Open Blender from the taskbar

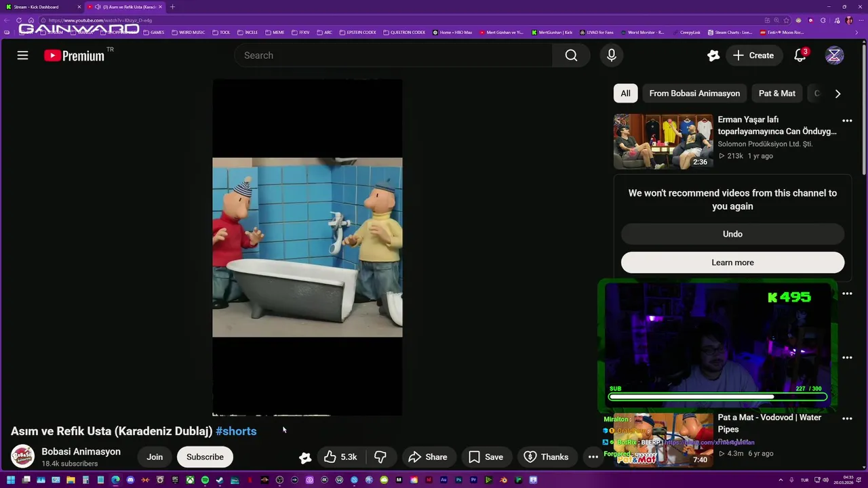coord(504,480)
